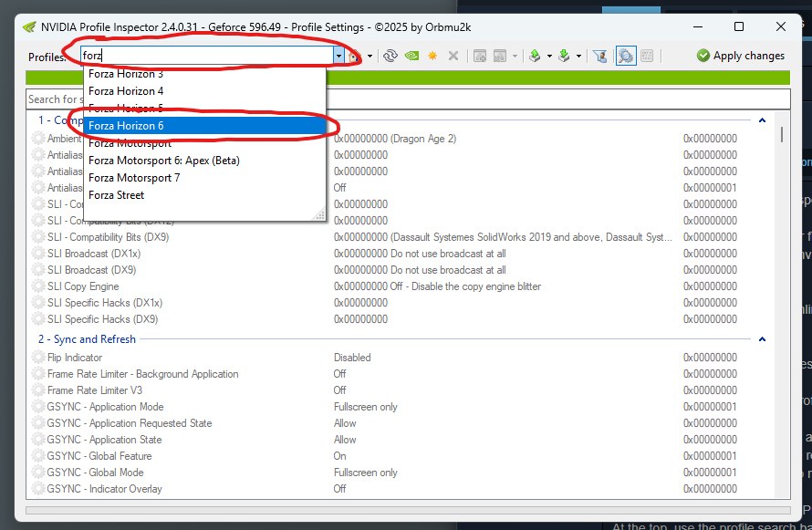Export profiles using the green up-arrow icon

point(535,56)
